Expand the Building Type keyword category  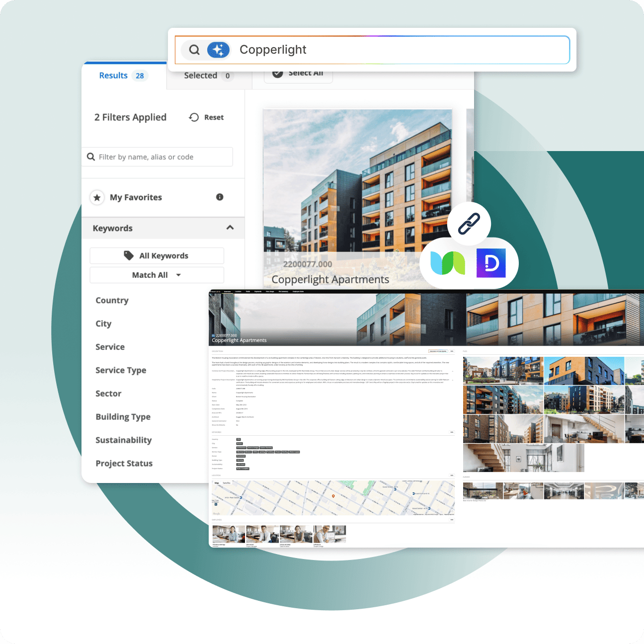coord(123,417)
